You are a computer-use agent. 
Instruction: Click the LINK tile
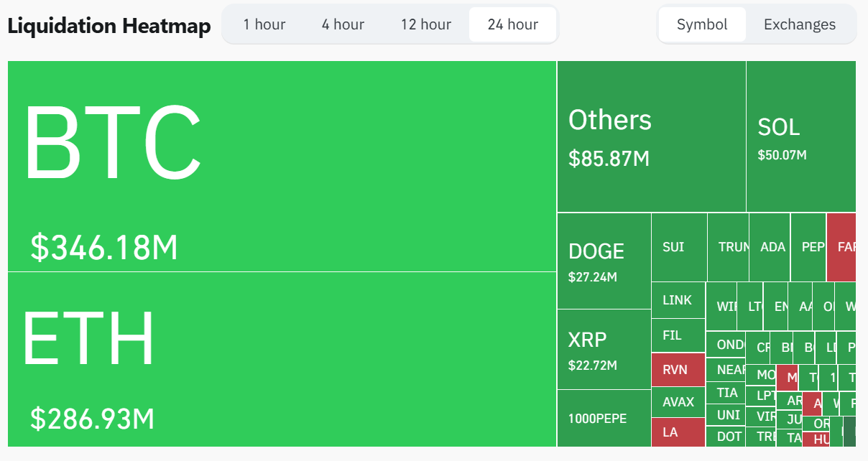pyautogui.click(x=678, y=299)
